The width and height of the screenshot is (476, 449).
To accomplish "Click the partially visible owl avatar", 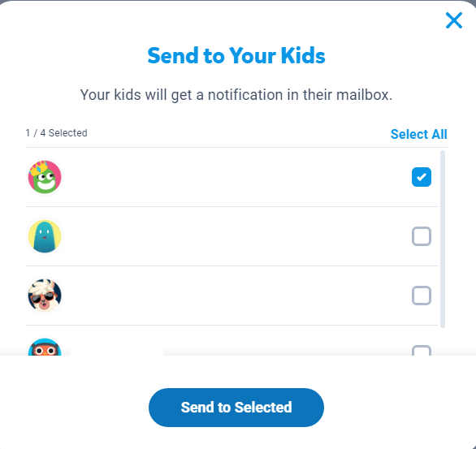I will [x=45, y=346].
